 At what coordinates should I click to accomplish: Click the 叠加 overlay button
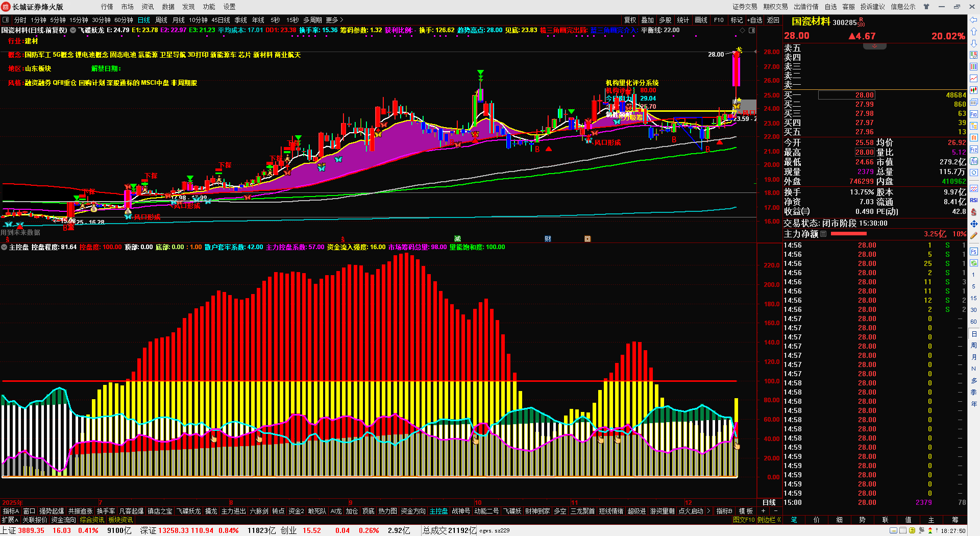click(x=648, y=20)
